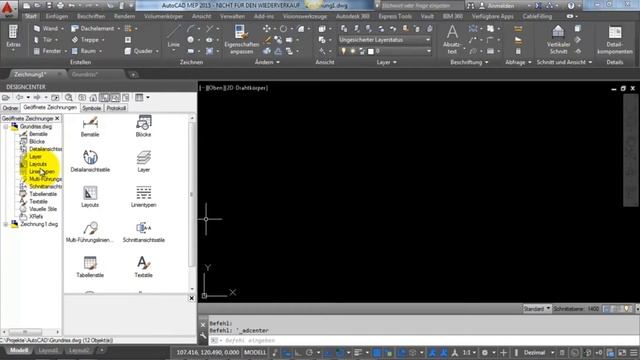Select Visuelle Stile in the tree
640x360 pixels.
(43, 209)
